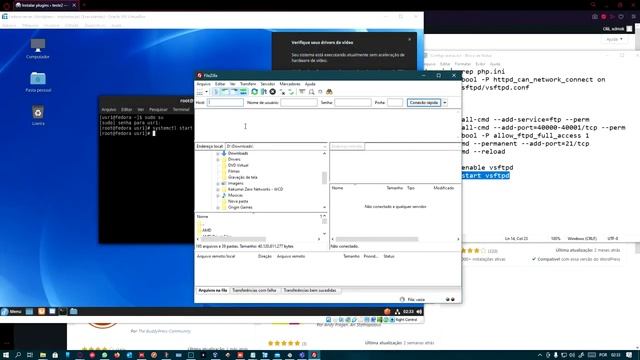Screen dimensions: 640x360
Task: Click the Nome de usuário input field
Action: click(299, 103)
